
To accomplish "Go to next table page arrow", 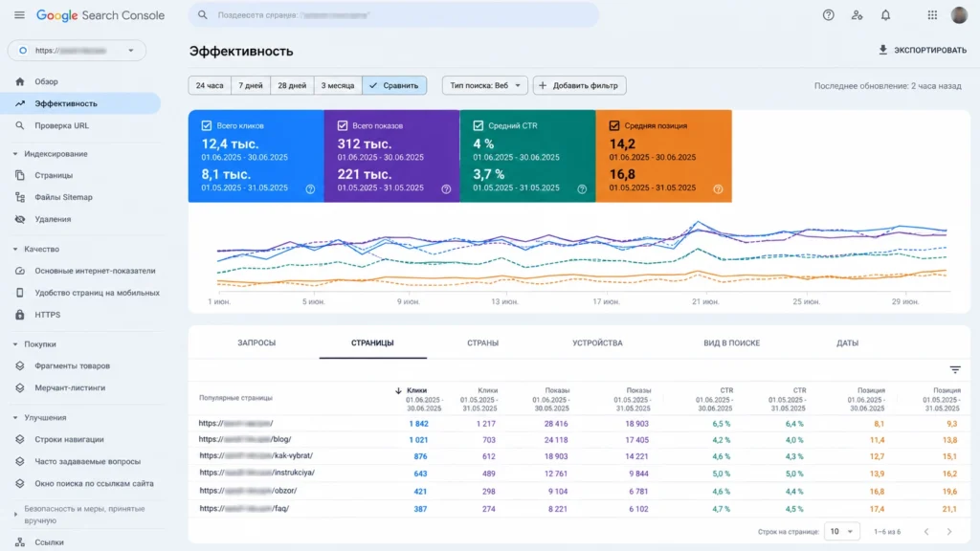I will point(949,532).
